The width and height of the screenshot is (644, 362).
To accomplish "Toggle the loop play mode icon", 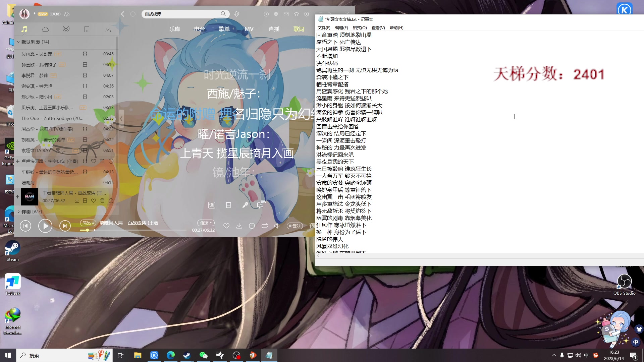I will tap(265, 226).
